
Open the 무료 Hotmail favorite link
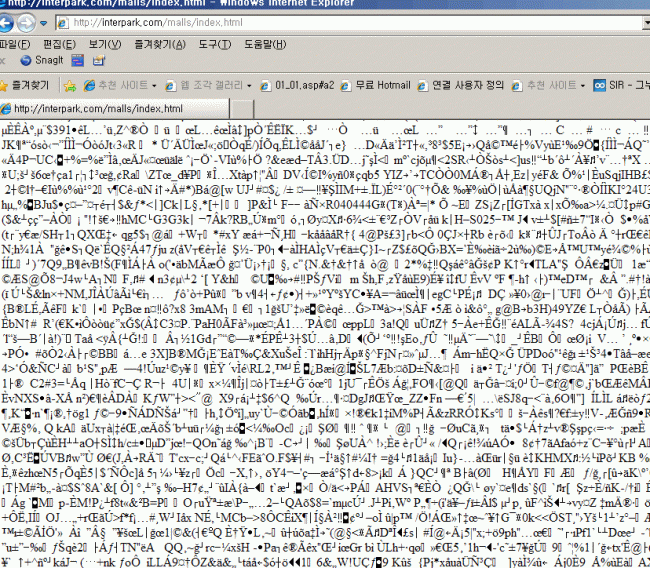[x=375, y=85]
